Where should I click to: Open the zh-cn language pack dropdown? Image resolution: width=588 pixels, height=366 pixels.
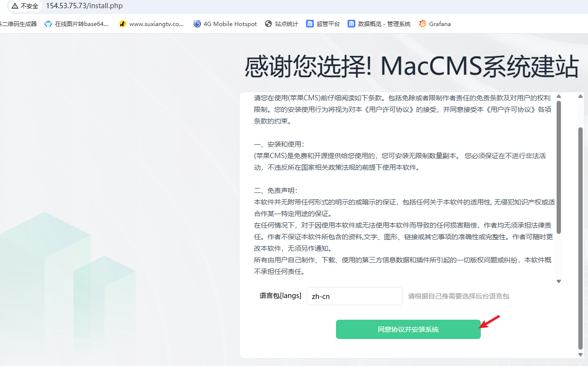354,296
